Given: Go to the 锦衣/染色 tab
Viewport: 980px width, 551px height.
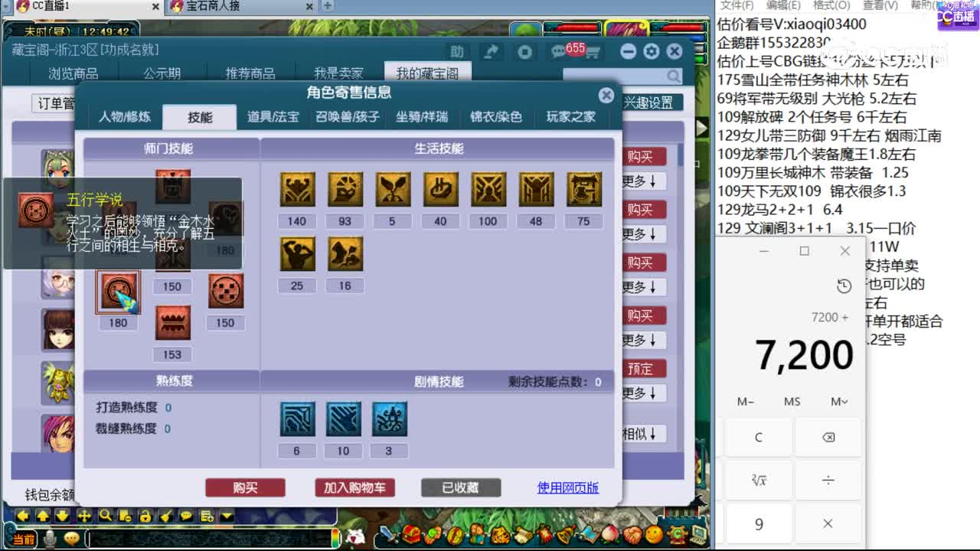Looking at the screenshot, I should [496, 117].
